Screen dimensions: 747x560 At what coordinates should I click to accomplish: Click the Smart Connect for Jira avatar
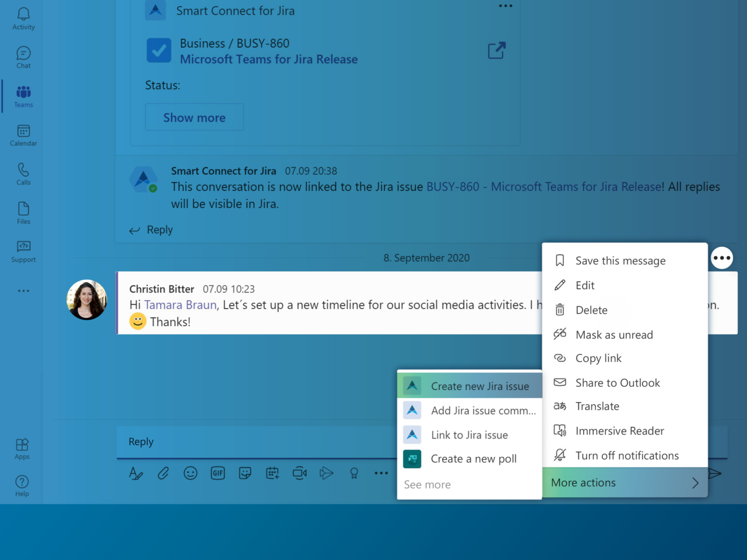[144, 179]
